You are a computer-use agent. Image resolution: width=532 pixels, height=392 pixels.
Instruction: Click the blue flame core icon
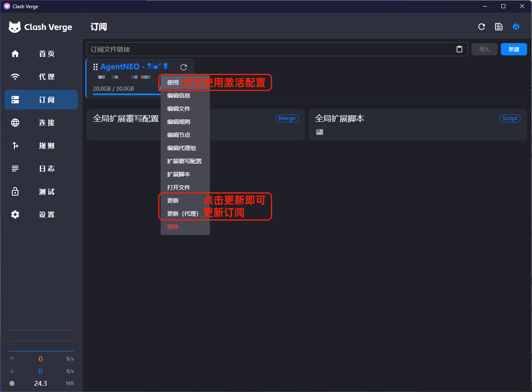516,27
